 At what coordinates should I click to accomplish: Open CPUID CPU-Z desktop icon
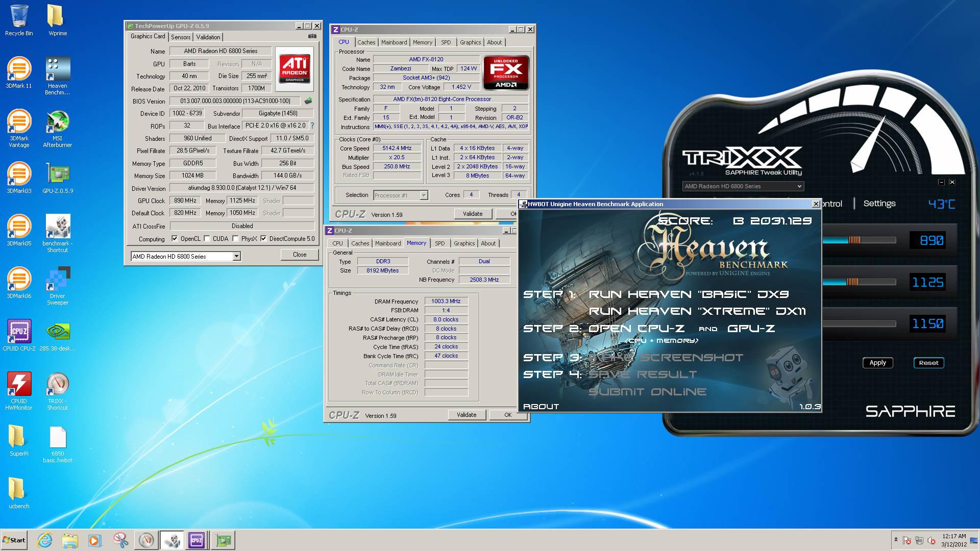point(19,335)
